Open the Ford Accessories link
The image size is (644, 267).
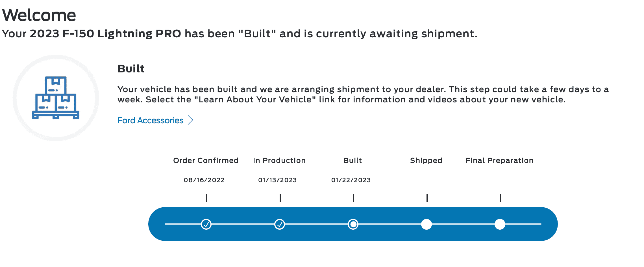[150, 120]
